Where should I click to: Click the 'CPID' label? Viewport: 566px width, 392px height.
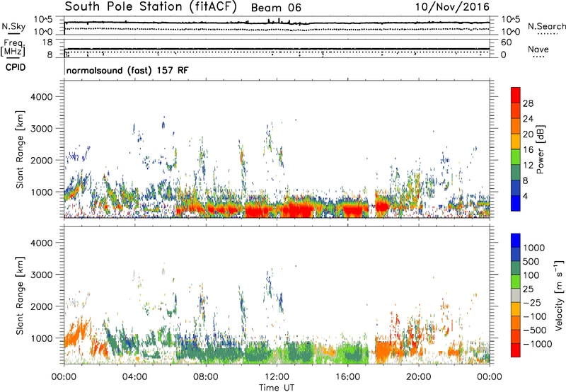(16, 67)
